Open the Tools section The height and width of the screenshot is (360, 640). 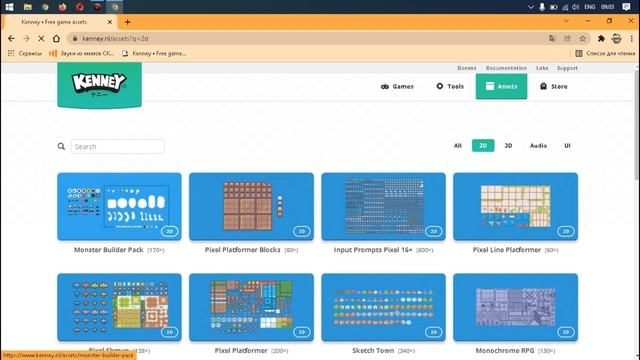tap(450, 87)
